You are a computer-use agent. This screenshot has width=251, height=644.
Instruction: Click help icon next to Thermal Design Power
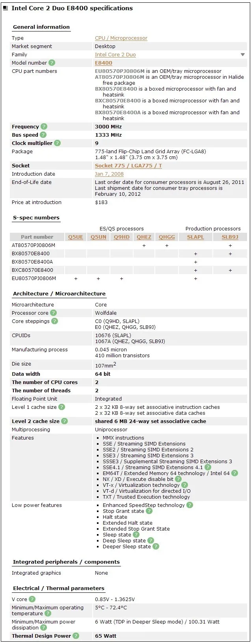[76, 636]
